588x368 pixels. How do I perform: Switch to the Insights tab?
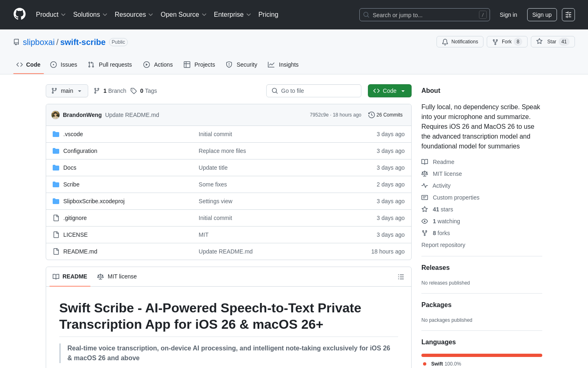click(x=283, y=65)
